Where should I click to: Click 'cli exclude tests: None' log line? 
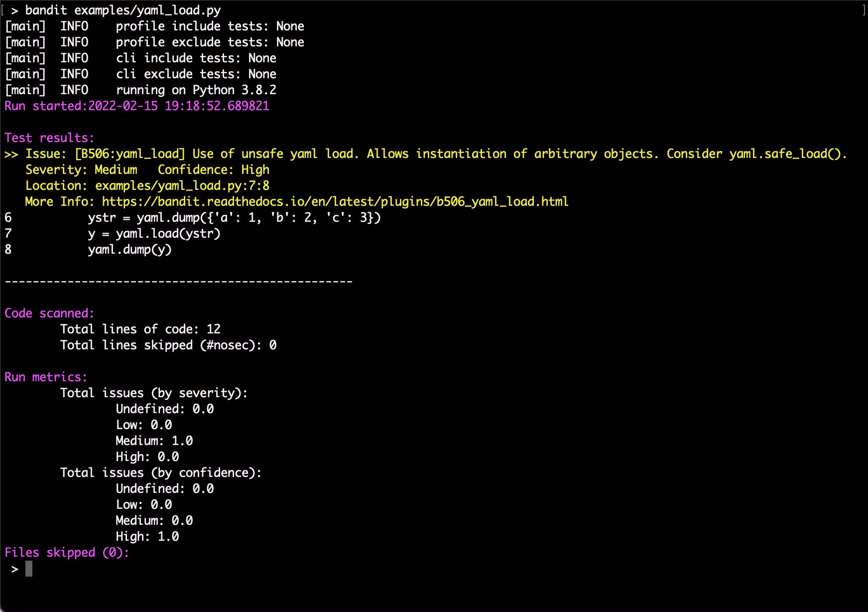pyautogui.click(x=140, y=74)
